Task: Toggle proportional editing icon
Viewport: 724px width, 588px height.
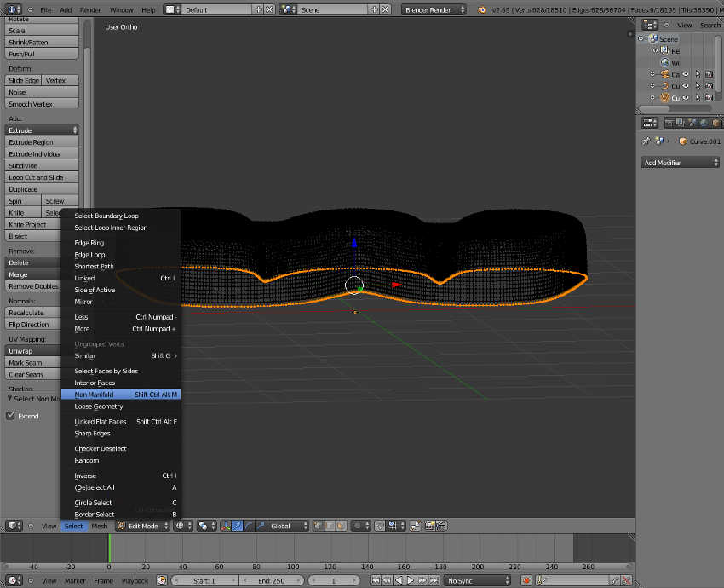Action: click(x=360, y=526)
